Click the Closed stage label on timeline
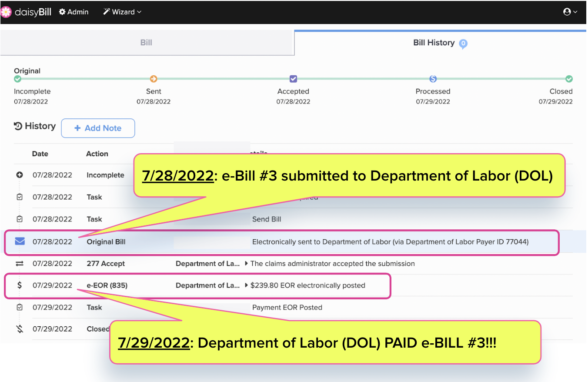The width and height of the screenshot is (588, 382). [x=561, y=91]
